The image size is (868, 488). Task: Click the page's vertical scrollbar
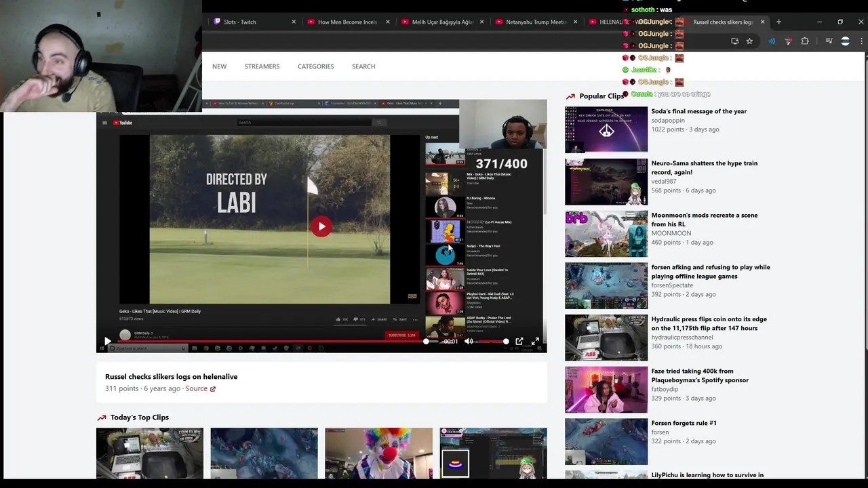tap(865, 203)
